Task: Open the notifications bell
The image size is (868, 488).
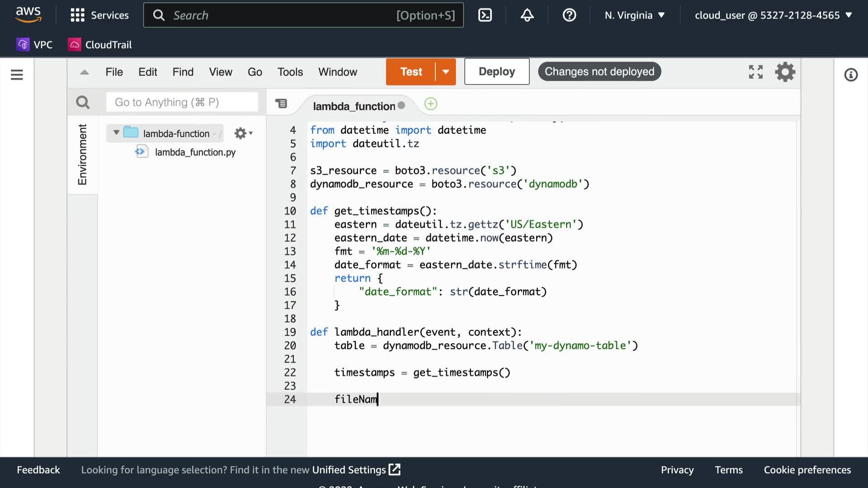Action: tap(527, 15)
